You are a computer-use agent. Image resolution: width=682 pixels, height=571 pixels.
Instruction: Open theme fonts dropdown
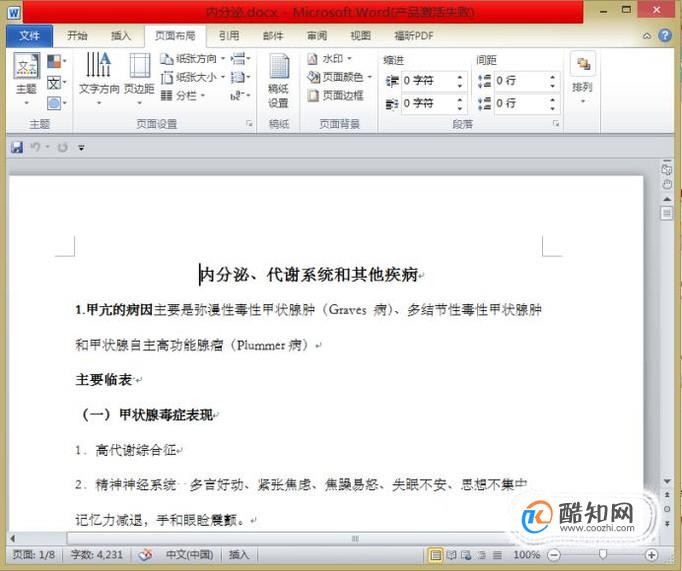point(57,82)
